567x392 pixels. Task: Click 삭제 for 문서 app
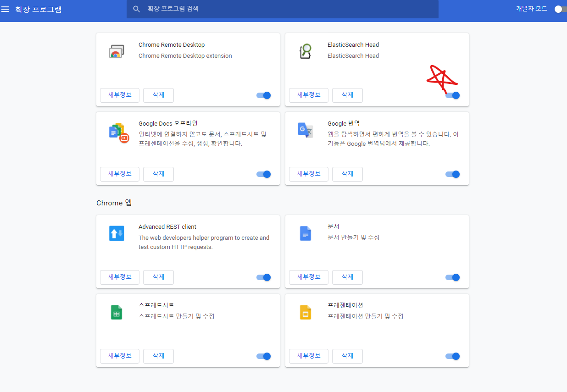click(347, 277)
